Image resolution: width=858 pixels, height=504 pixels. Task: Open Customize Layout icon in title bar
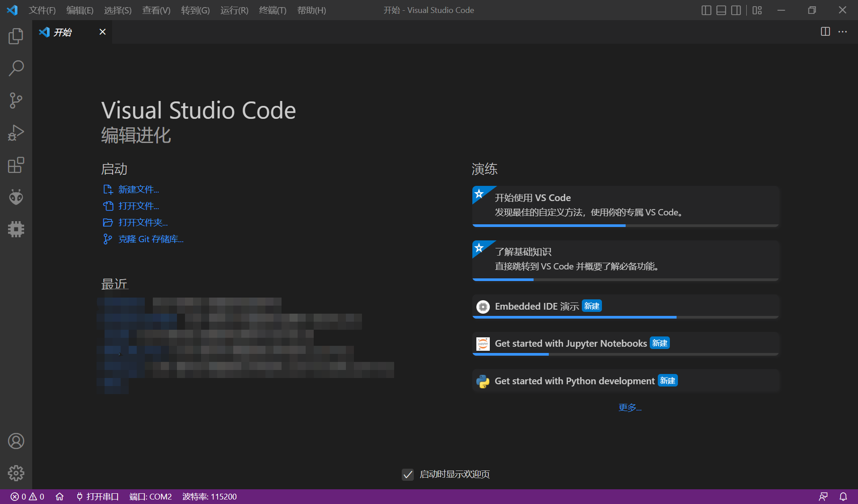[757, 10]
